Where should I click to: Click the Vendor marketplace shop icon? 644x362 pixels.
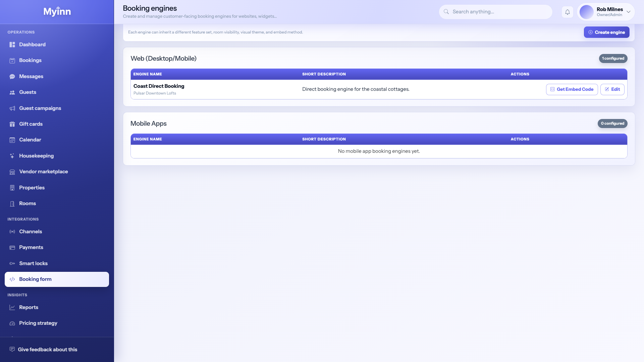[12, 172]
